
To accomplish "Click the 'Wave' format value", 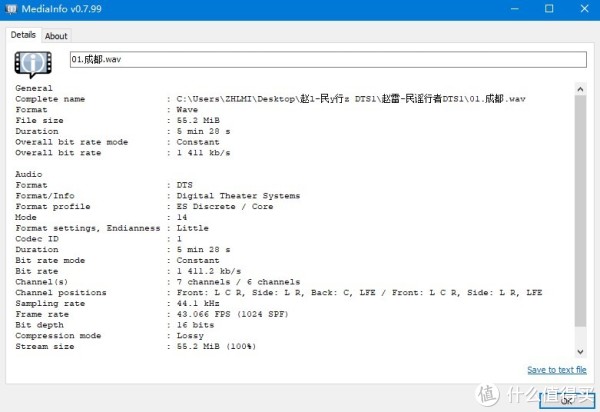I will [x=187, y=110].
